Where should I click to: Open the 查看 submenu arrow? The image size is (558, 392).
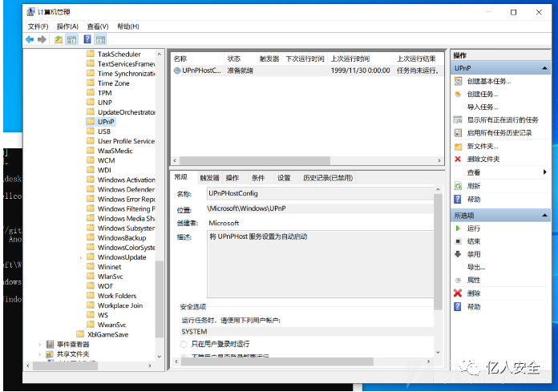(x=545, y=172)
